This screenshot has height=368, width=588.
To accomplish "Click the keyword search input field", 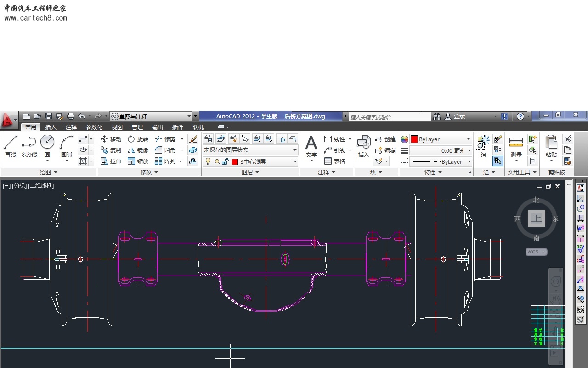I will (x=390, y=117).
